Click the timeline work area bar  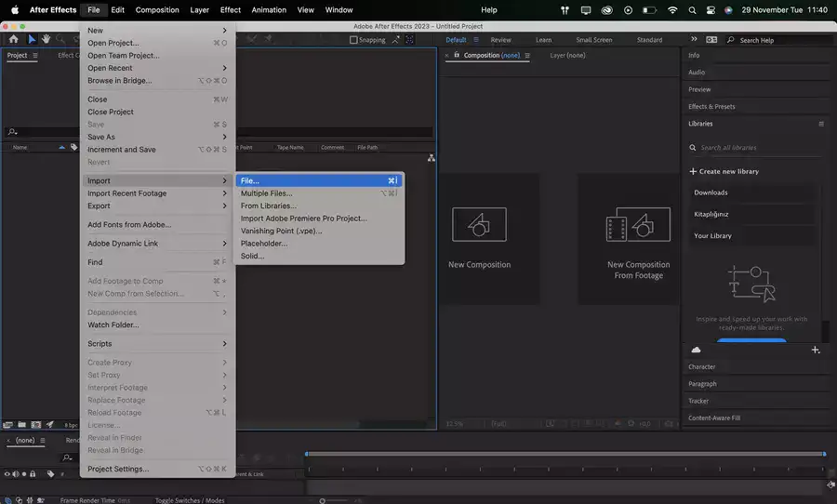565,454
